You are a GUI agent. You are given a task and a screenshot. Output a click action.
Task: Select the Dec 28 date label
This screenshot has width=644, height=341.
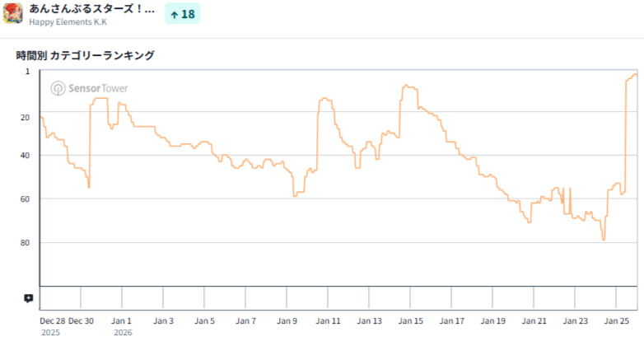pyautogui.click(x=51, y=321)
